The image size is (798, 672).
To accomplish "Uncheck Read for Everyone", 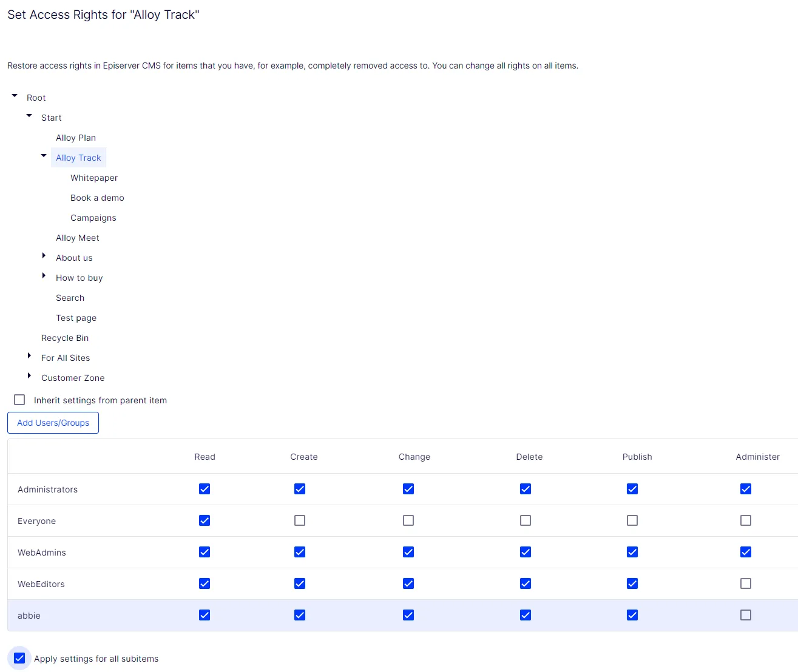I will click(x=205, y=520).
